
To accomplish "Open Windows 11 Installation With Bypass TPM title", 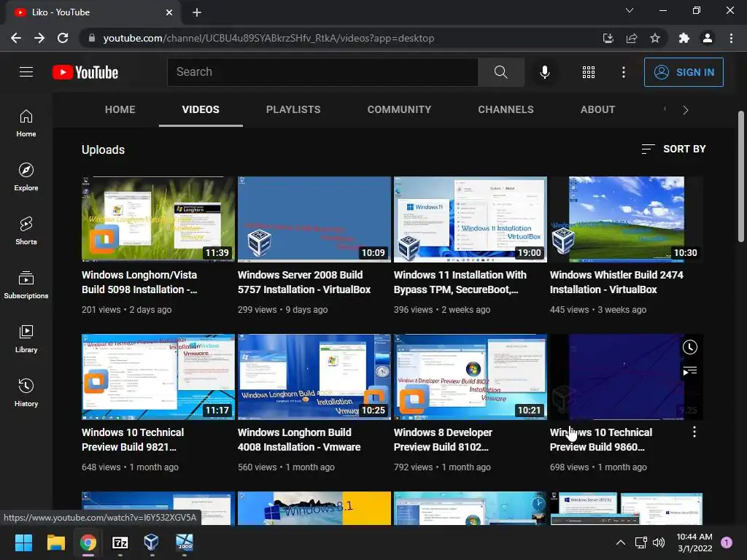I will pyautogui.click(x=460, y=282).
